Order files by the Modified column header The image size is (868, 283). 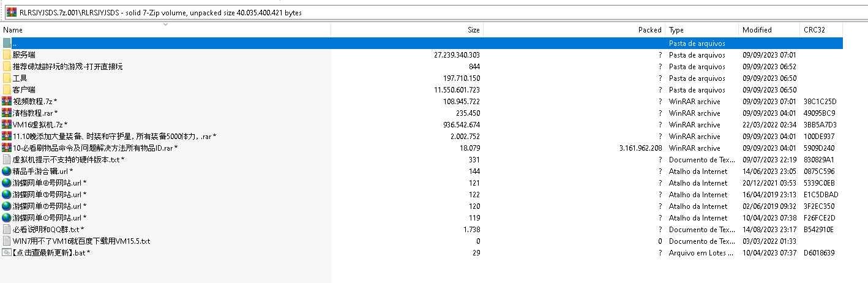757,30
